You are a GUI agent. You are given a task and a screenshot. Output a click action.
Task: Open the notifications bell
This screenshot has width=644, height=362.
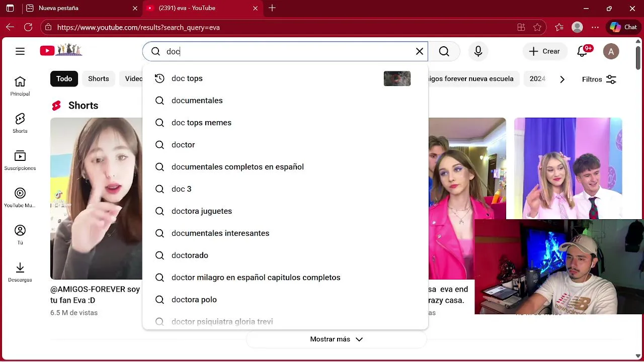(583, 51)
